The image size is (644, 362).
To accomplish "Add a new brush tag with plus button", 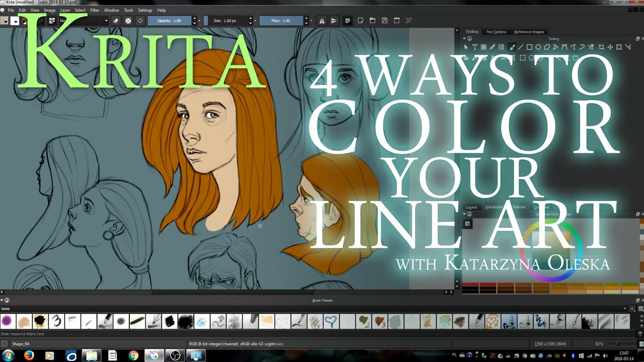I will point(632,309).
